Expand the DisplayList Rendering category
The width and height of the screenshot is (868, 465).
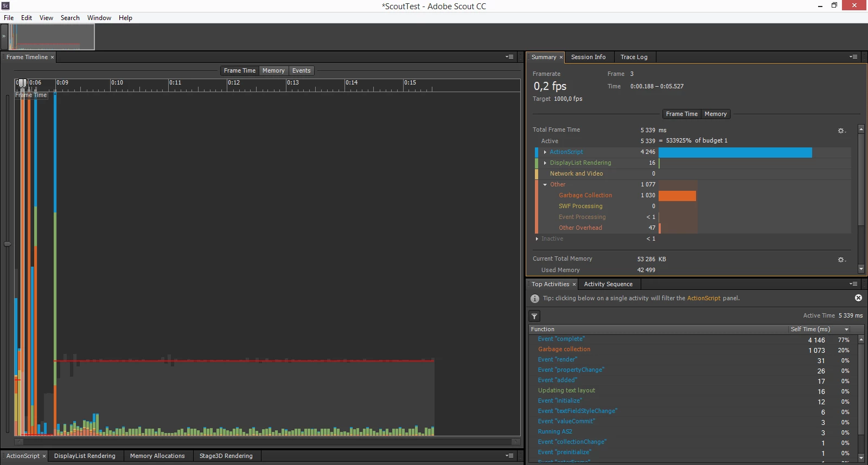pos(545,163)
